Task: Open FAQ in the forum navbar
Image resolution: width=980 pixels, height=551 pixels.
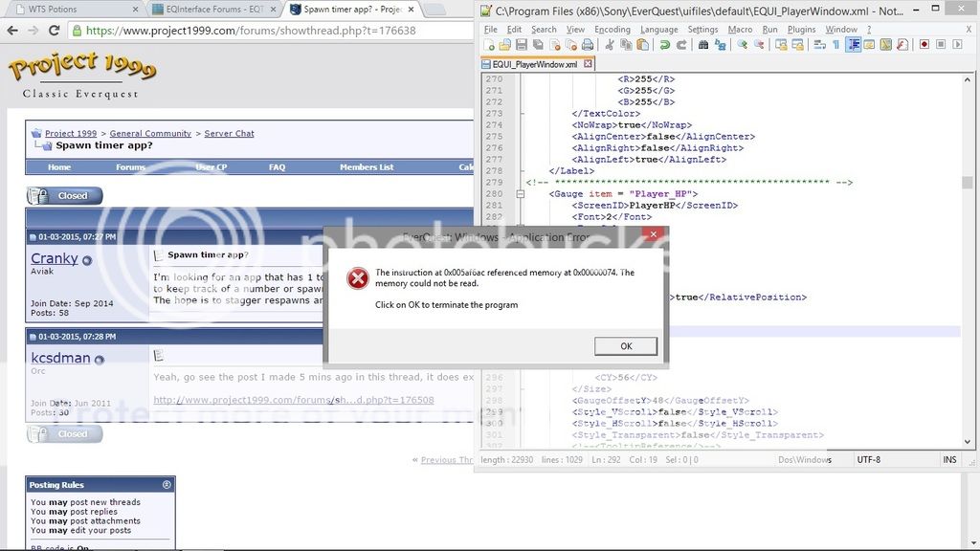Action: pyautogui.click(x=277, y=166)
